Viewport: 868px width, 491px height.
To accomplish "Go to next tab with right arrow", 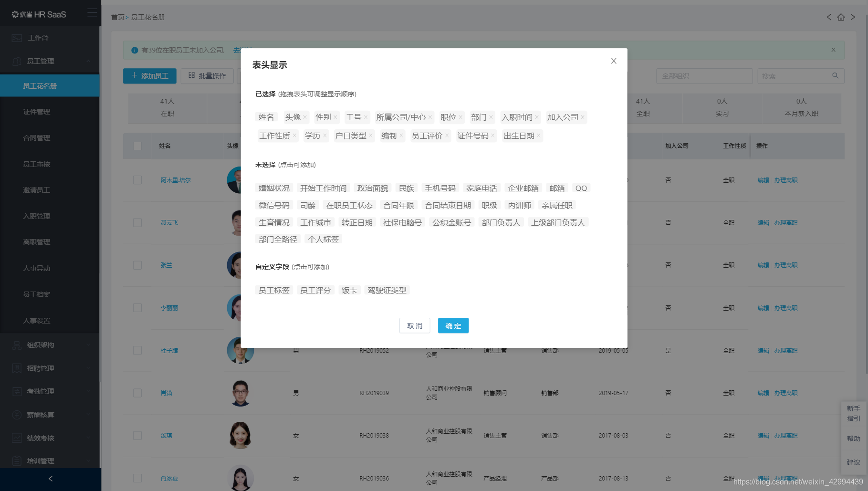I will 853,17.
